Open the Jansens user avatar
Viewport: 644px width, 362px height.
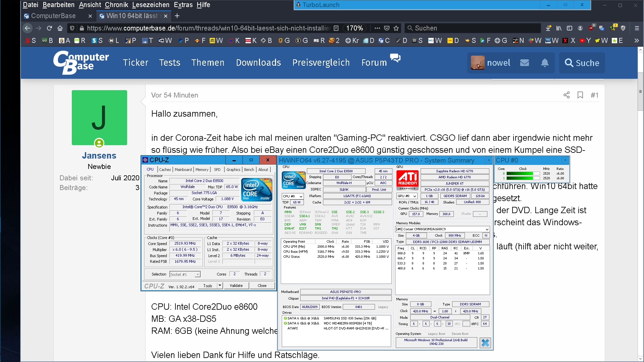(x=99, y=118)
